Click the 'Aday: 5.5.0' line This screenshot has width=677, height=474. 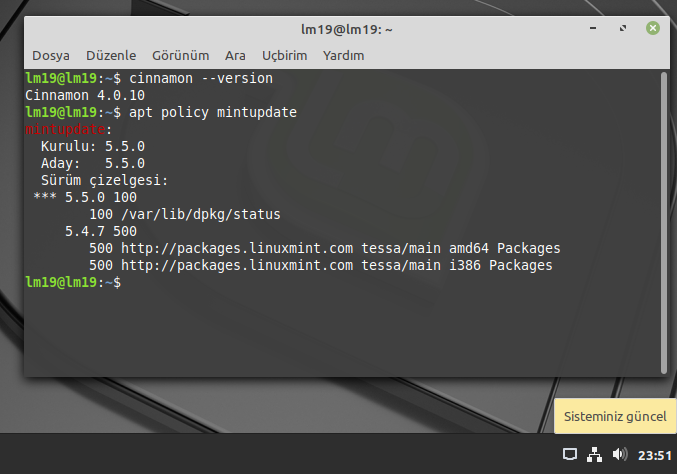coord(93,163)
